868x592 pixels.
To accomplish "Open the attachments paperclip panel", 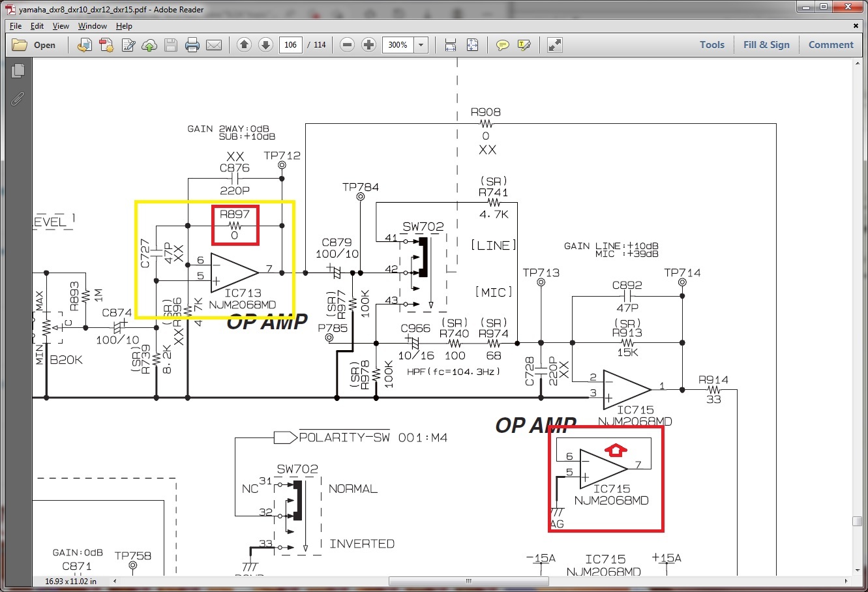I will (x=18, y=98).
